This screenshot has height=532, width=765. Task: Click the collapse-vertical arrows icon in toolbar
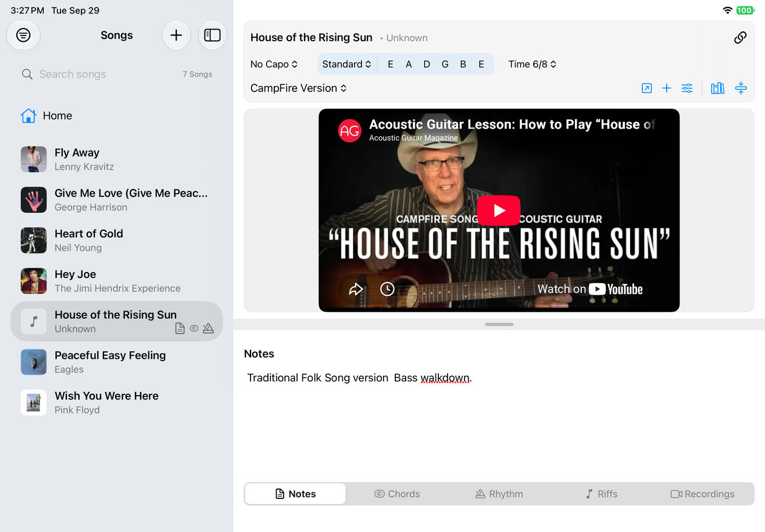coord(741,88)
